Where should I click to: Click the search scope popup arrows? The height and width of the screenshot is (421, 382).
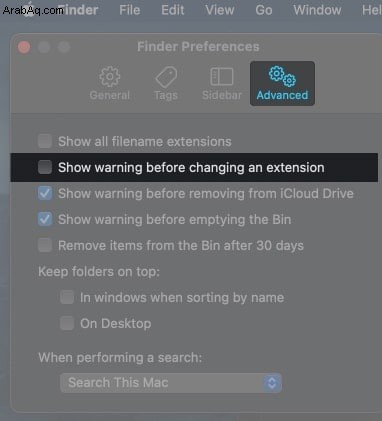point(272,383)
